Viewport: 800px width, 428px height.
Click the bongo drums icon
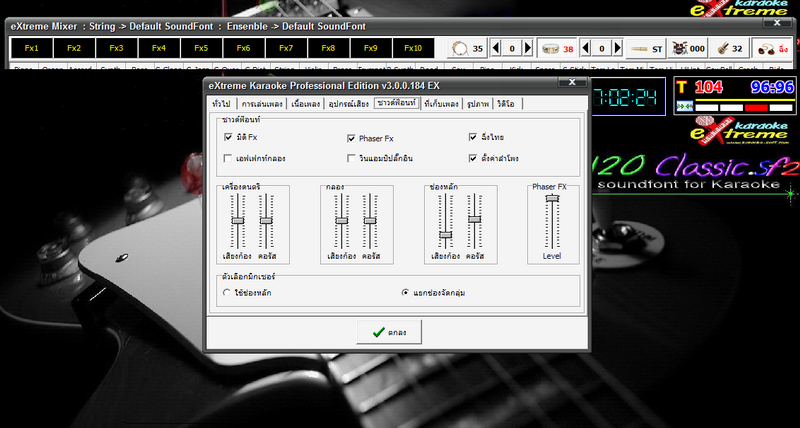pyautogui.click(x=765, y=48)
